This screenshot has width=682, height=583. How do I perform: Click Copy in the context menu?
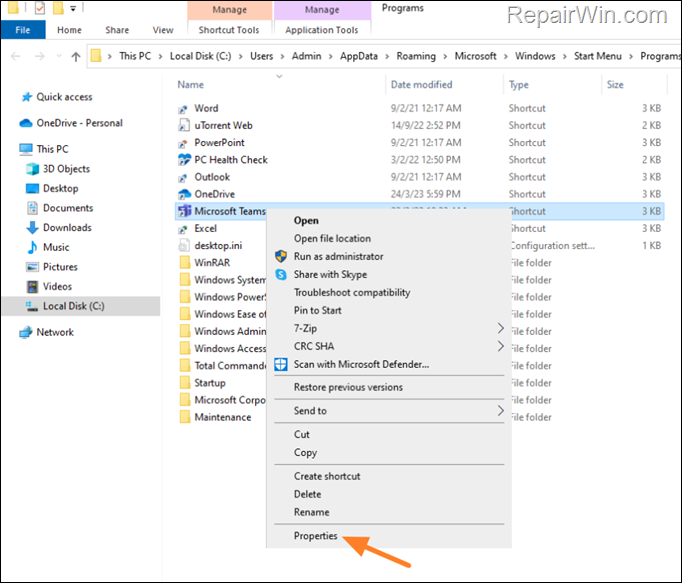(305, 452)
